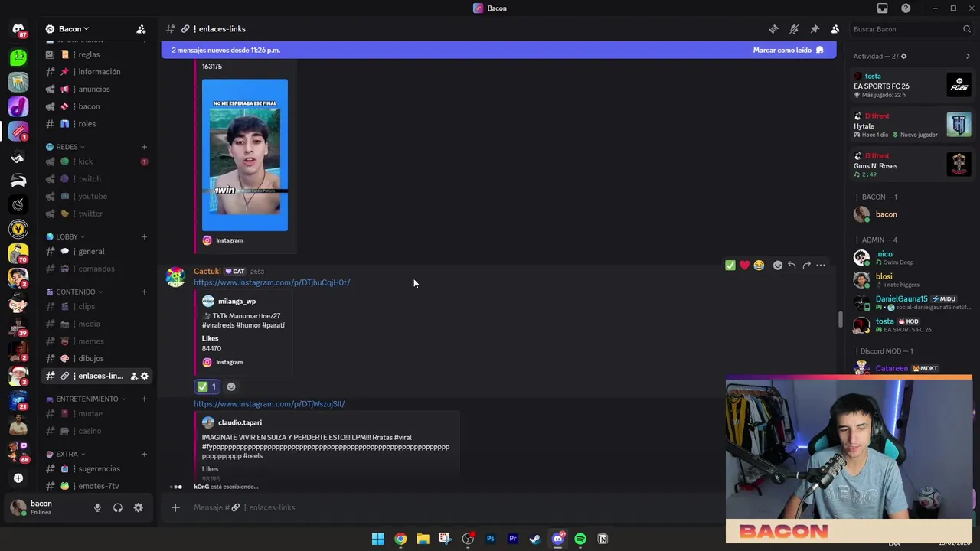Open the inbox icon in title bar
This screenshot has height=551, width=980.
(882, 8)
